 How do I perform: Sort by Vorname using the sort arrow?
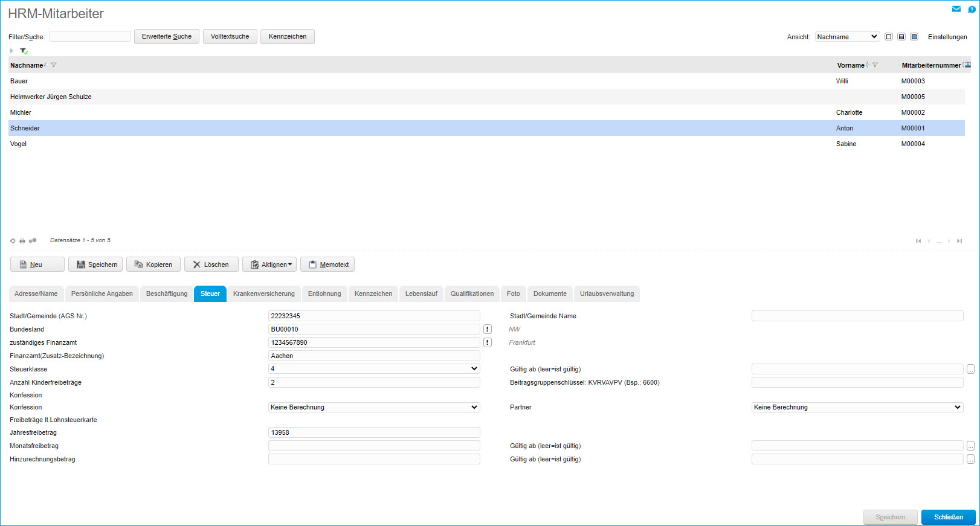(868, 65)
